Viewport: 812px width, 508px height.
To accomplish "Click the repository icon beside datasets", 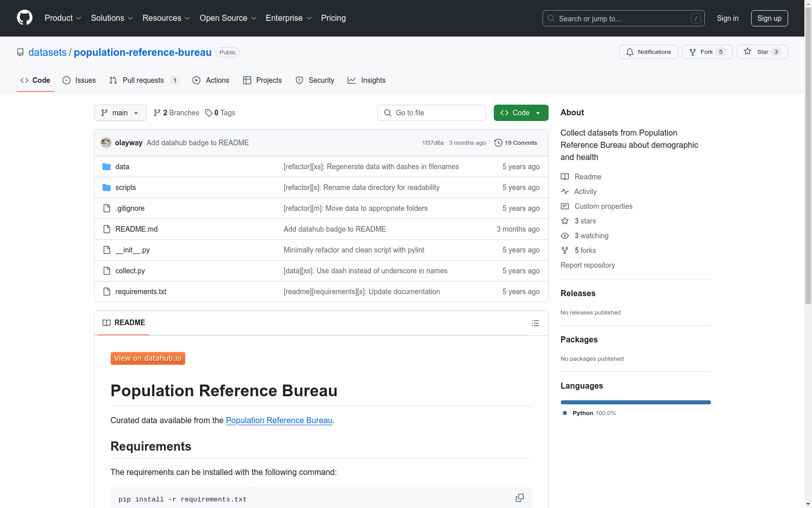I will pos(20,52).
